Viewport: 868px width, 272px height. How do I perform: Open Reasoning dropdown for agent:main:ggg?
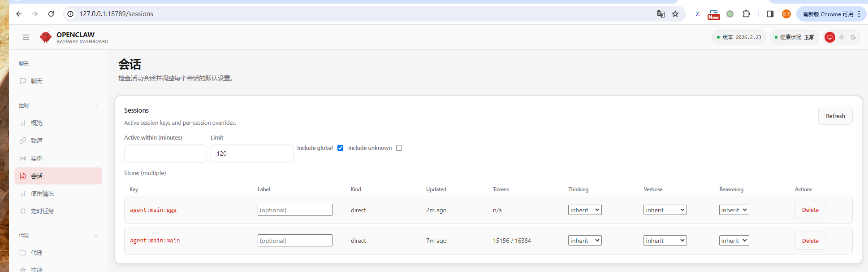pos(734,210)
